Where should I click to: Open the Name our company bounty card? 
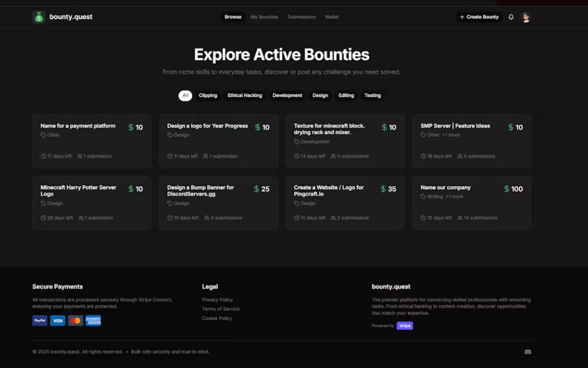(472, 203)
